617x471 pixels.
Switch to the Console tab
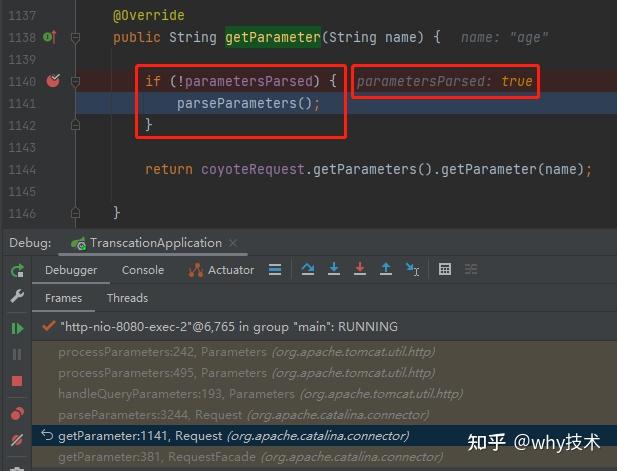143,270
